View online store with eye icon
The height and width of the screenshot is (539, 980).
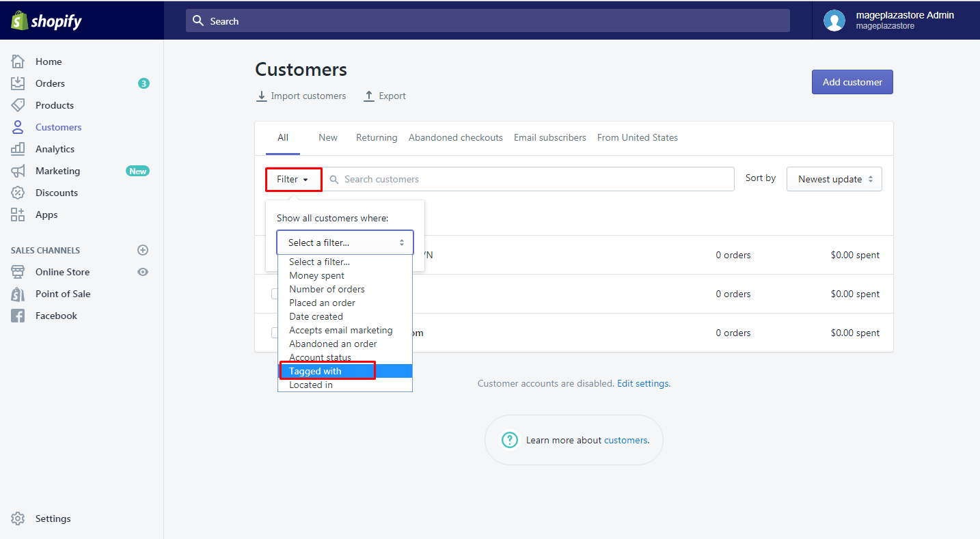click(143, 272)
